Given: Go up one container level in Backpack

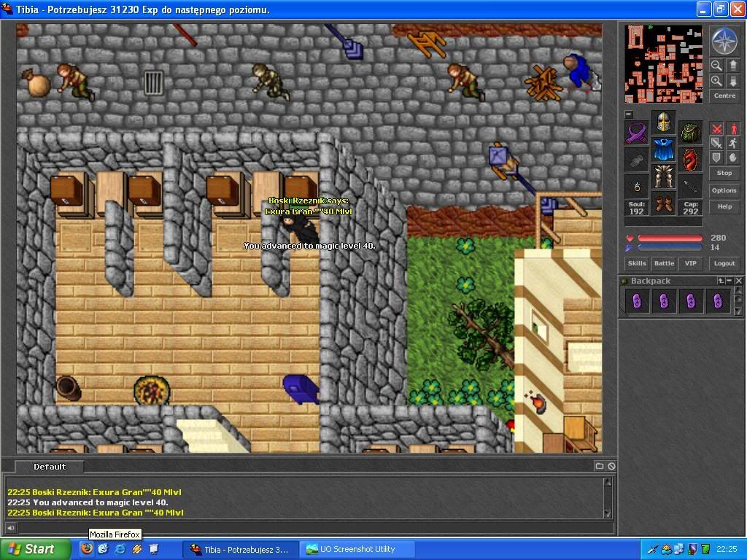Looking at the screenshot, I should click(721, 281).
